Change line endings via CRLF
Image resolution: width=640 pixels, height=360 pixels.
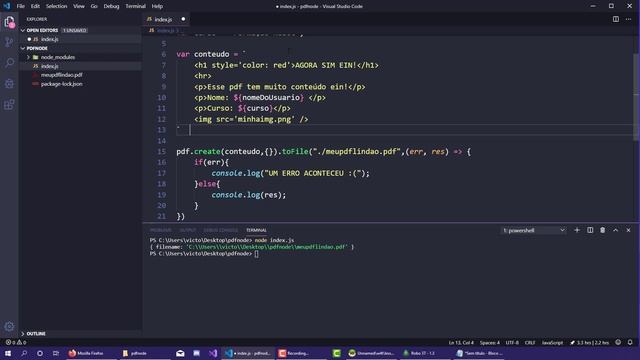coord(530,342)
